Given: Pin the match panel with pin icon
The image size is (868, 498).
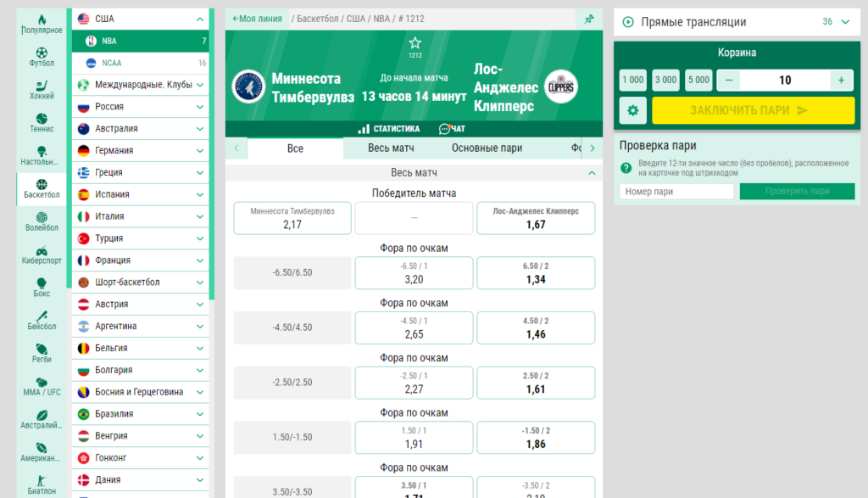Looking at the screenshot, I should coord(589,19).
